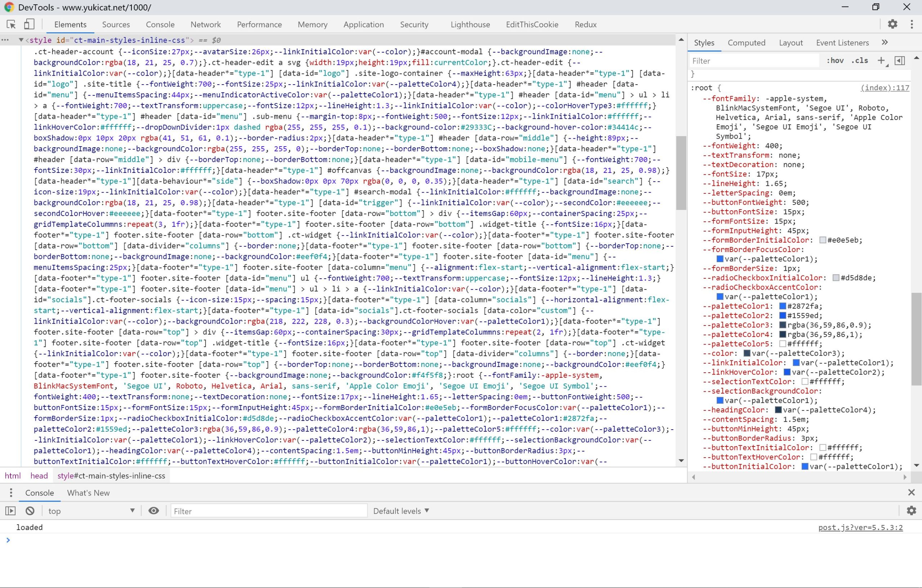
Task: Select the Elements panel tab
Action: (71, 24)
